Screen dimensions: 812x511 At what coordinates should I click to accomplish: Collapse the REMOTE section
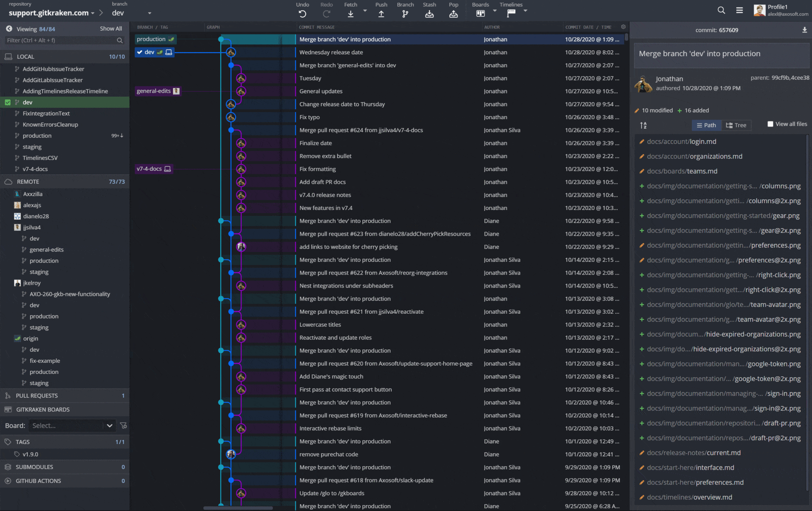point(65,182)
